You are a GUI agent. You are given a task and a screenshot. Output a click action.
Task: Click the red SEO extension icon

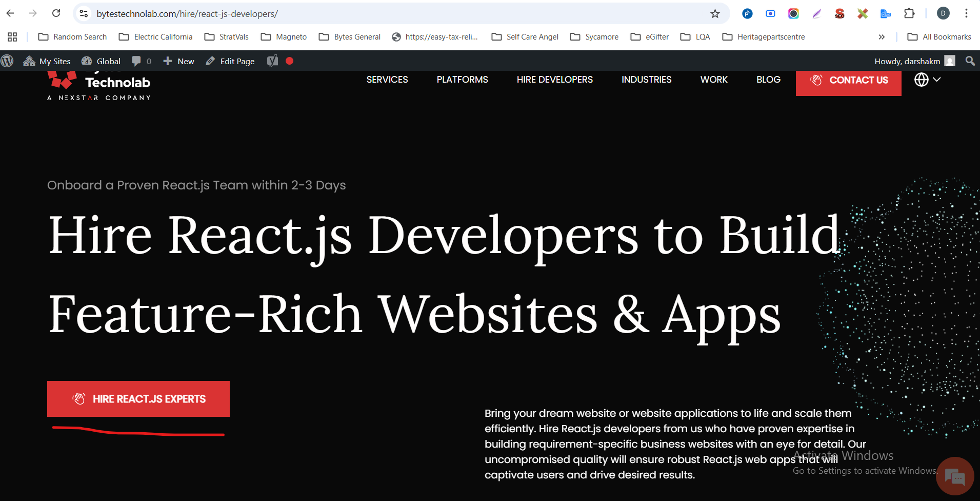tap(839, 14)
